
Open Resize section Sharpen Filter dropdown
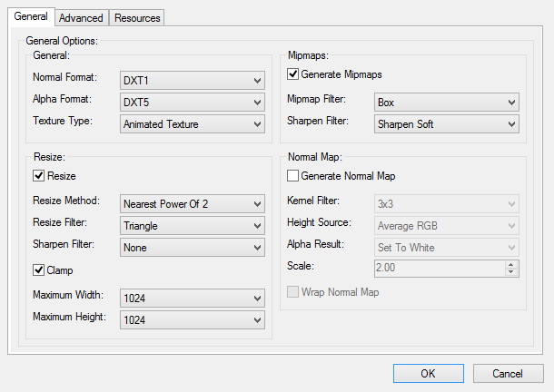tap(193, 248)
